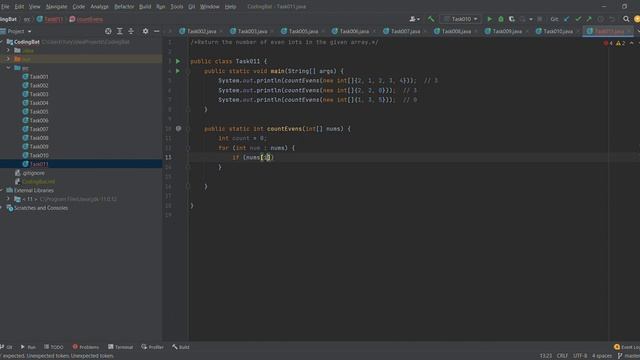Push commits with green arrow icon

pos(589,19)
